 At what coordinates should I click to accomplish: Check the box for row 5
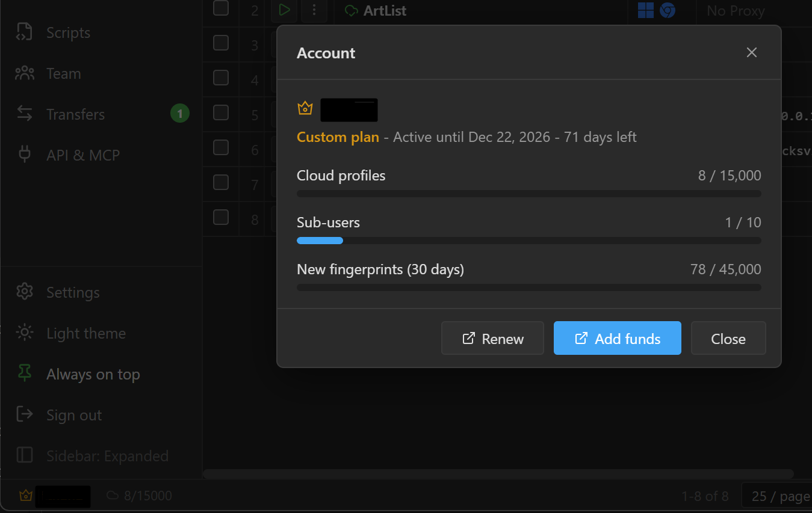[x=221, y=112]
